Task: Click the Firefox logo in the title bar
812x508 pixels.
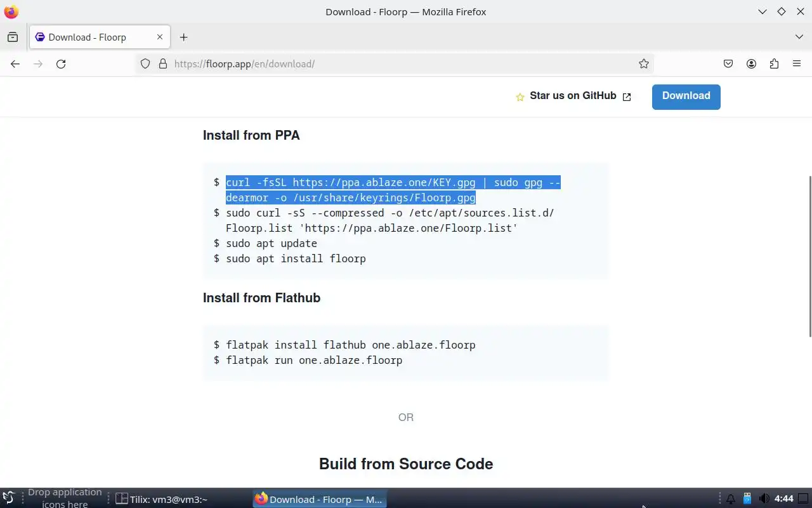Action: point(11,11)
